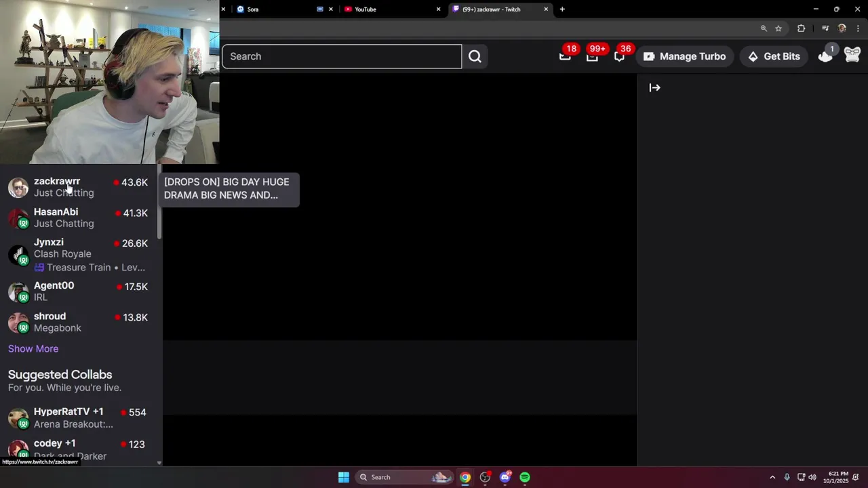Click shroud's avatar thumbnail
Image resolution: width=868 pixels, height=488 pixels.
(18, 322)
